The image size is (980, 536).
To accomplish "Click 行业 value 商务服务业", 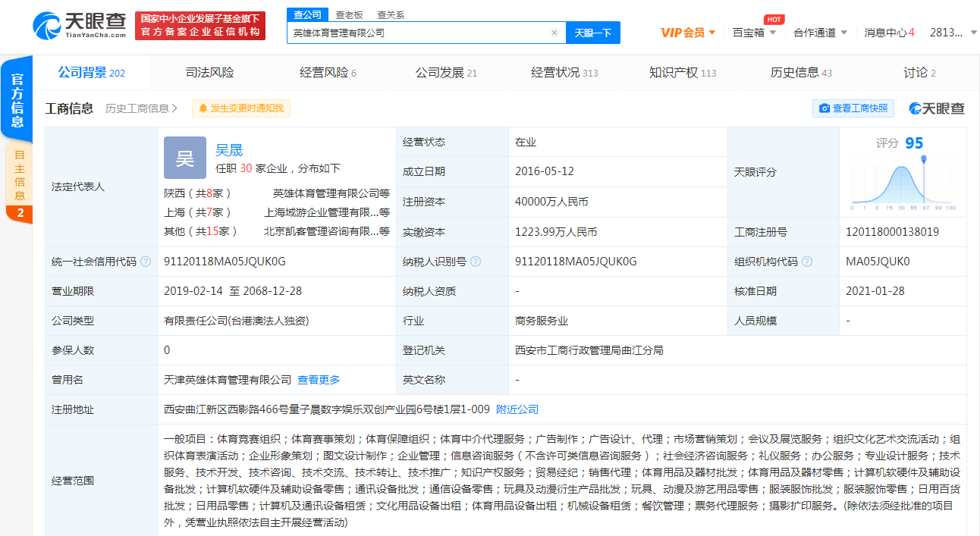I will tap(542, 321).
